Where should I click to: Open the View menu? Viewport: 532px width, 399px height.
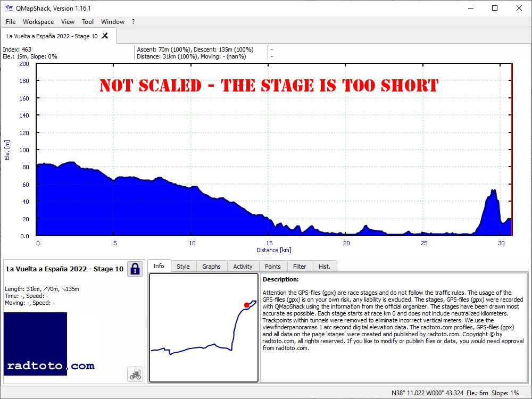click(68, 22)
